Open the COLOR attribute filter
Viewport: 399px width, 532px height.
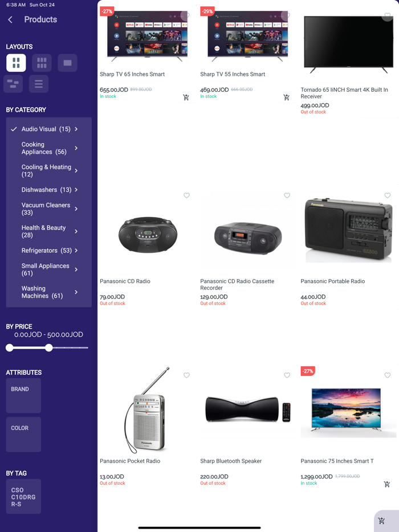click(23, 435)
